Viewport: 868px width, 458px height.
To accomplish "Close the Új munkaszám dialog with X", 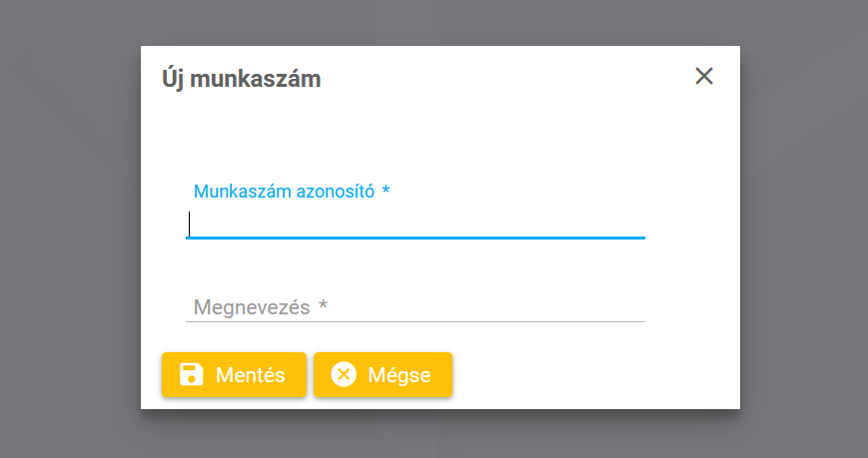I will [x=704, y=76].
